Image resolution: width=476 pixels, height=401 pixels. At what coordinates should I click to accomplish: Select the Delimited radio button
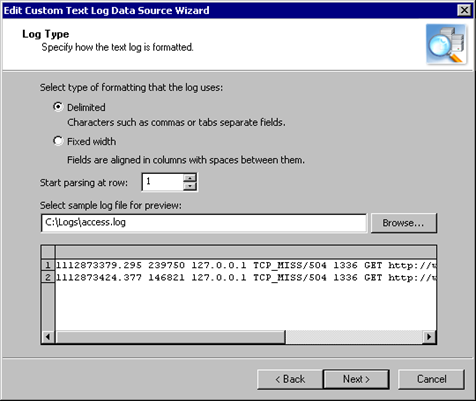pos(58,107)
